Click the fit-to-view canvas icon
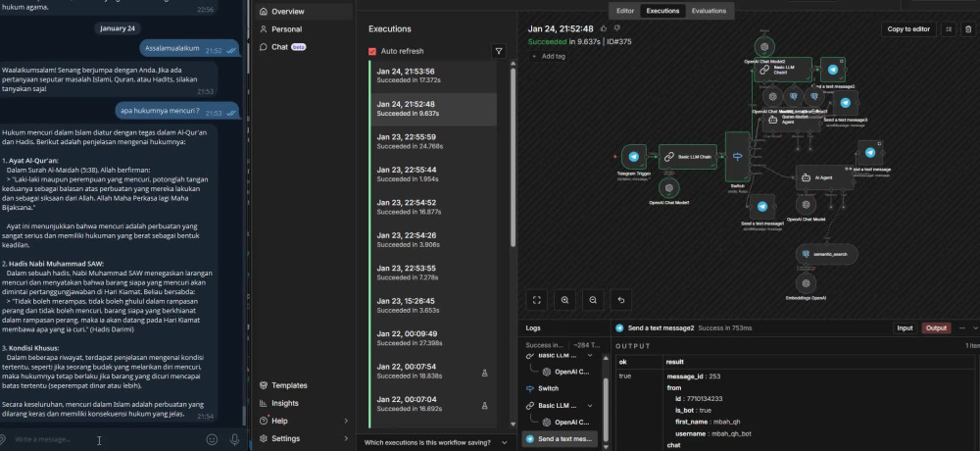The height and width of the screenshot is (451, 980). [x=537, y=300]
